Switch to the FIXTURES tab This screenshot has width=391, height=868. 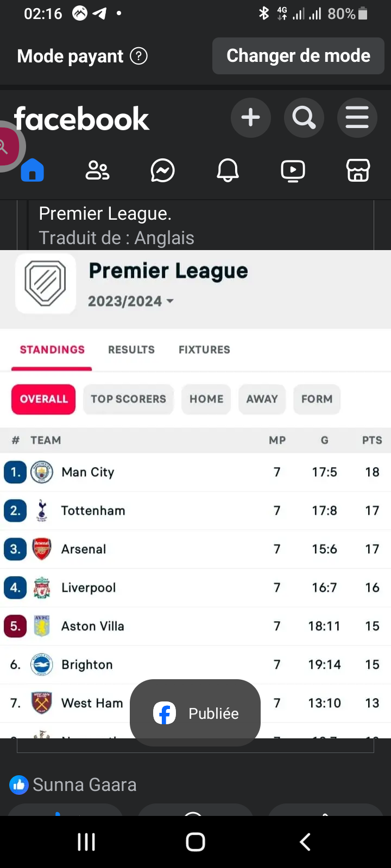tap(204, 350)
